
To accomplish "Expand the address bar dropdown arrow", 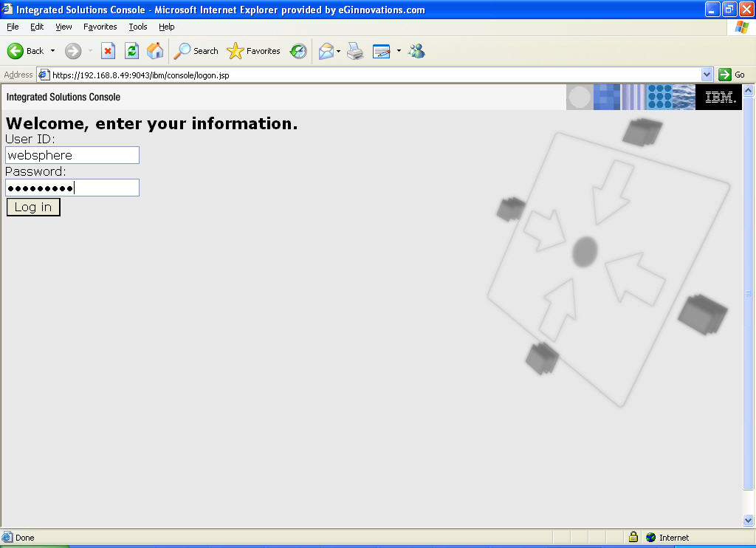I will pos(707,75).
